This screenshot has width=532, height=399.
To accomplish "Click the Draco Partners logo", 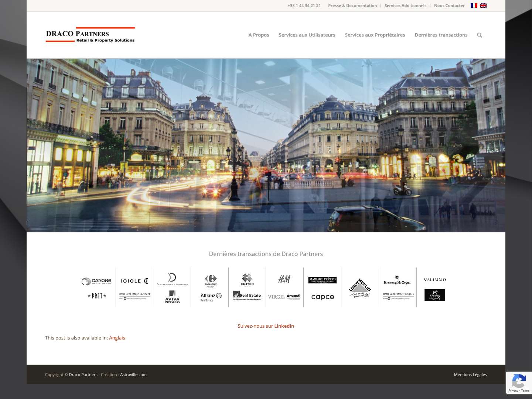I will coord(90,35).
